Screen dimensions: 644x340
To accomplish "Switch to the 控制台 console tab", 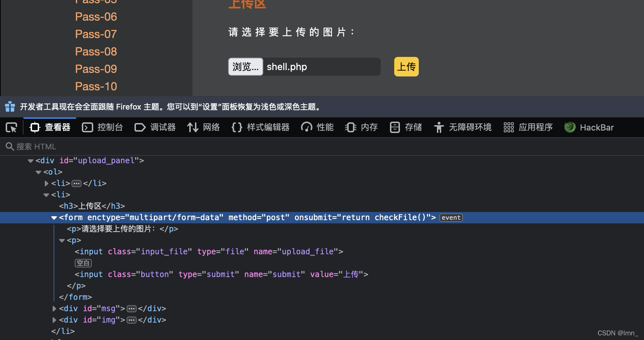I will pyautogui.click(x=102, y=127).
